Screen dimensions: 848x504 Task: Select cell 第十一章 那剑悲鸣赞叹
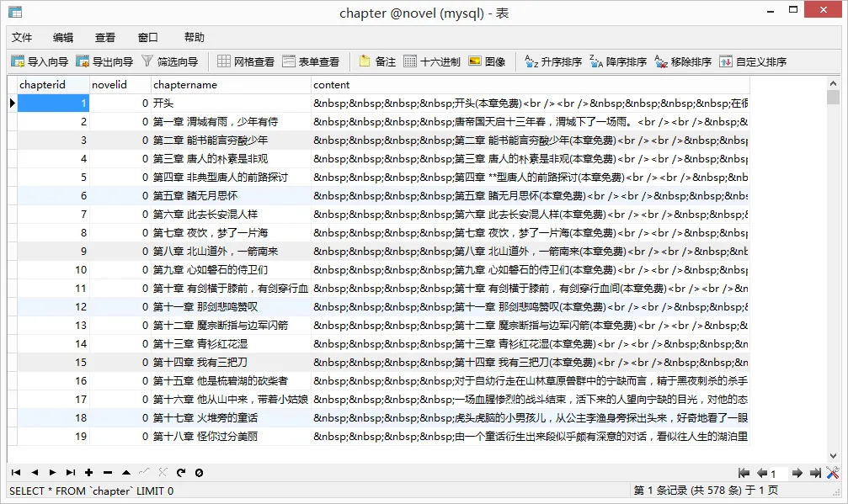(x=231, y=307)
